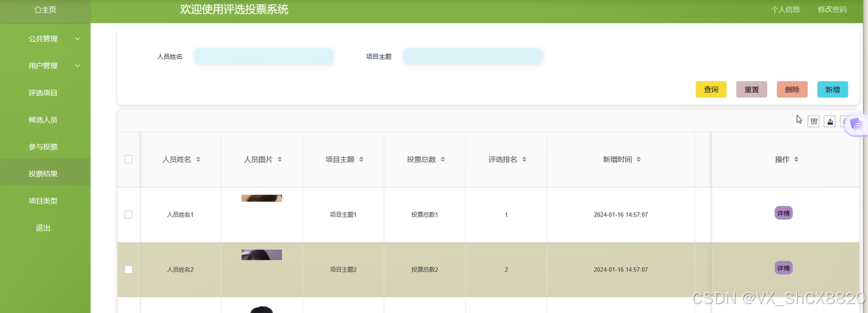The width and height of the screenshot is (868, 313).
Task: Go to 主页 in sidebar
Action: click(45, 10)
